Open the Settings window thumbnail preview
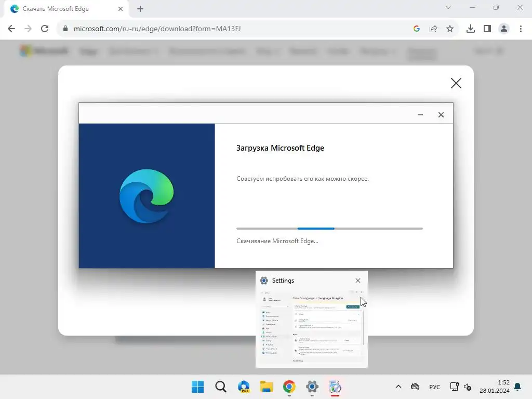This screenshot has width=532, height=399. (x=312, y=327)
